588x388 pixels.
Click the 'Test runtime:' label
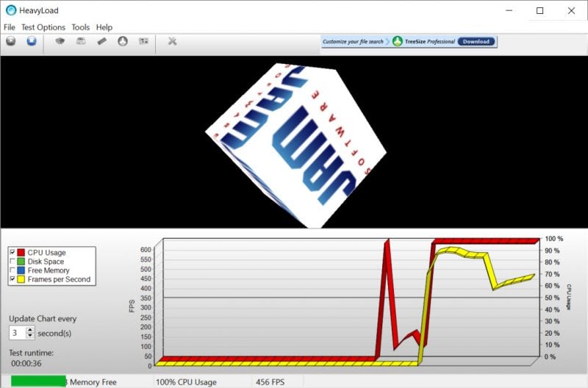point(31,353)
